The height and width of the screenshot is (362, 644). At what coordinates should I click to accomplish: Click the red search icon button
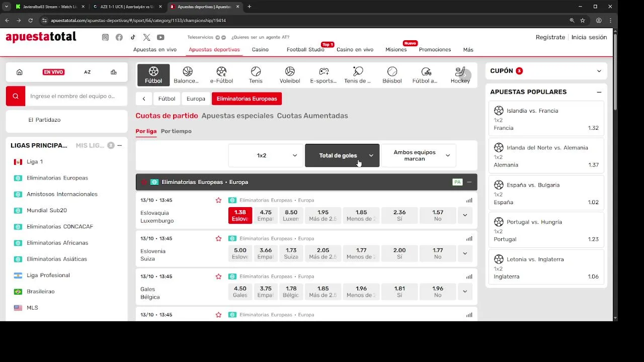[x=16, y=96]
